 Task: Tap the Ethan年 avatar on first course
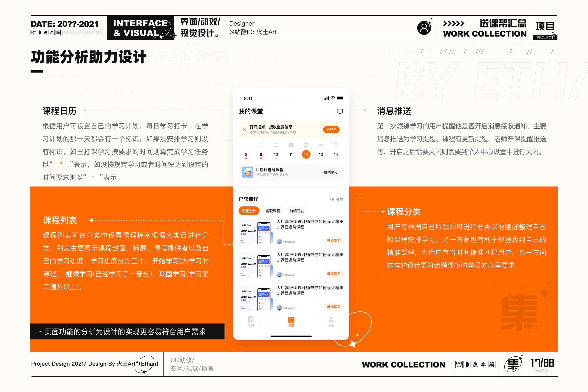coord(279,242)
